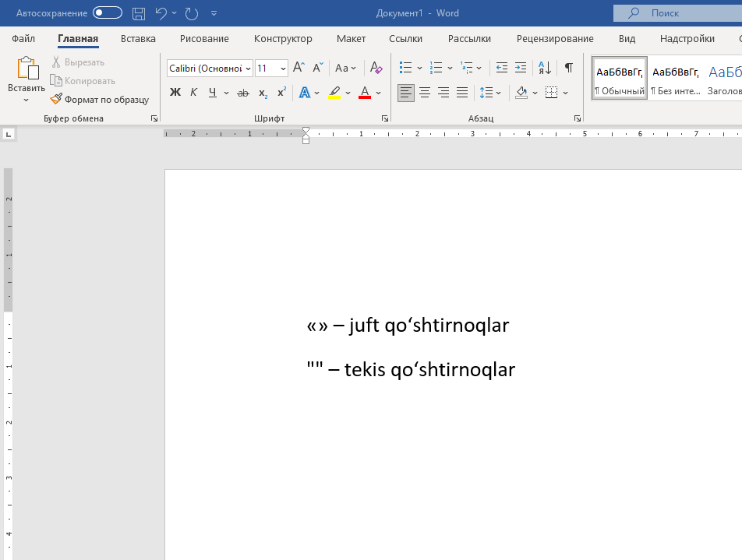Click the Increase Font Size icon
Viewport: 742px width, 560px height.
coord(299,69)
